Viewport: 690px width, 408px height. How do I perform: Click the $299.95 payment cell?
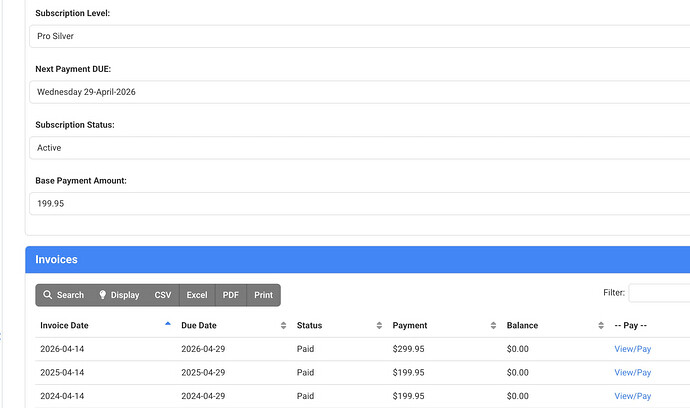(408, 349)
